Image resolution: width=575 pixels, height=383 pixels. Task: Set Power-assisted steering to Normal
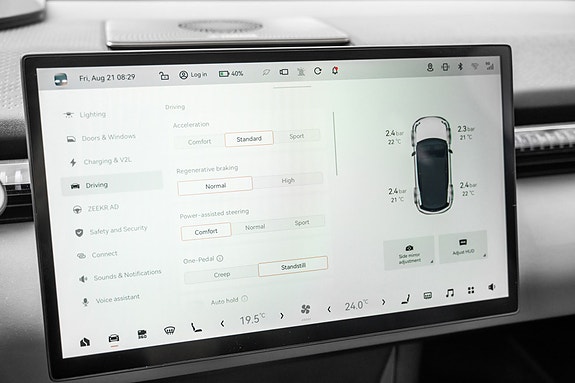[255, 227]
